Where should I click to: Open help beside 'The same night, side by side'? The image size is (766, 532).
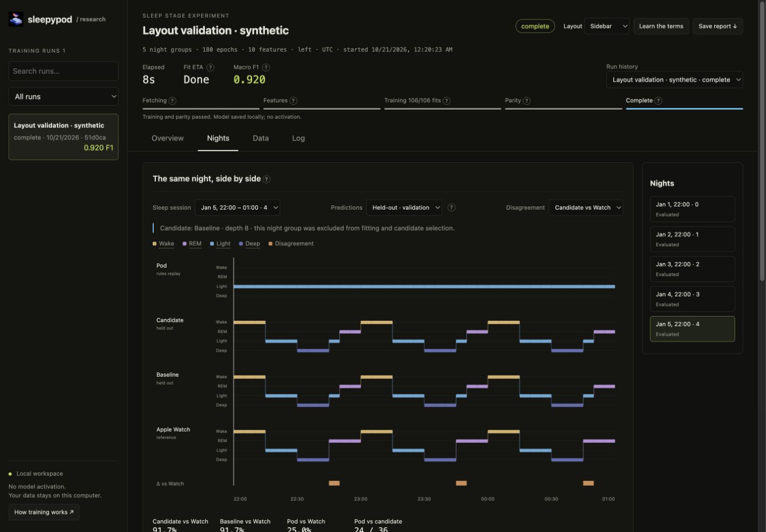[267, 179]
